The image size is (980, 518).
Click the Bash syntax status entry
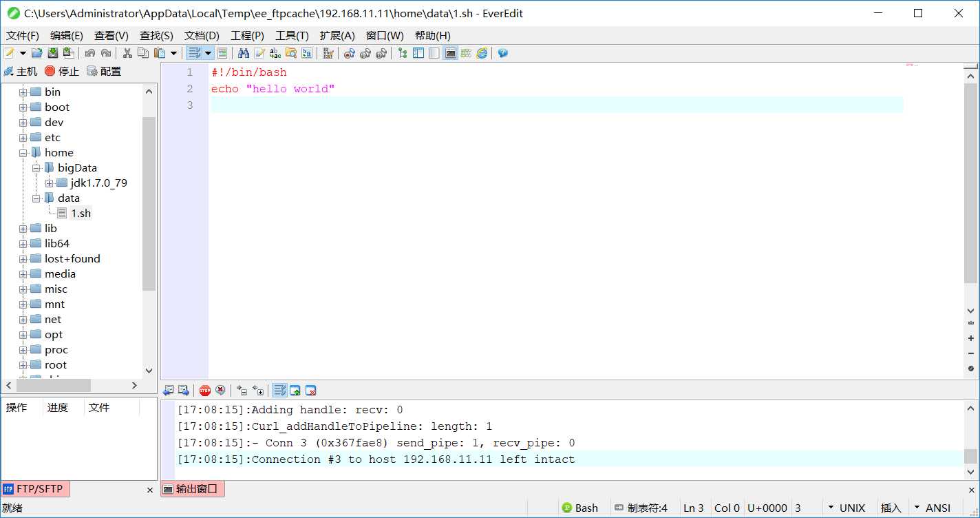[580, 508]
